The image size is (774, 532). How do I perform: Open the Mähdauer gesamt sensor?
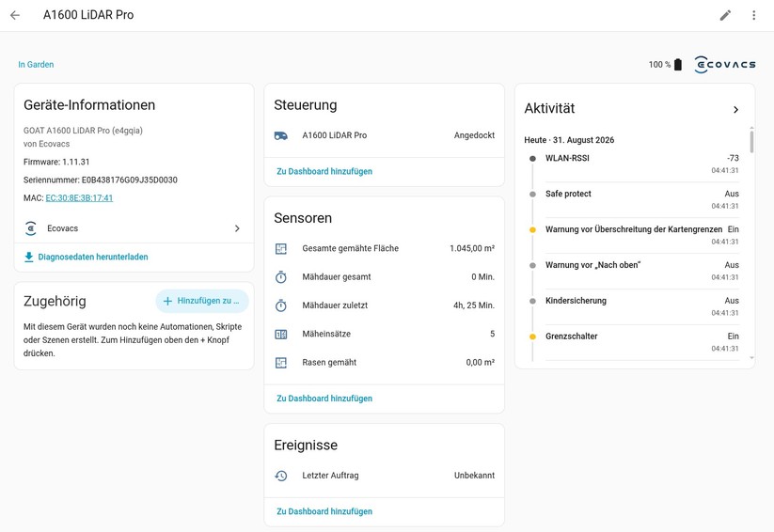click(384, 277)
